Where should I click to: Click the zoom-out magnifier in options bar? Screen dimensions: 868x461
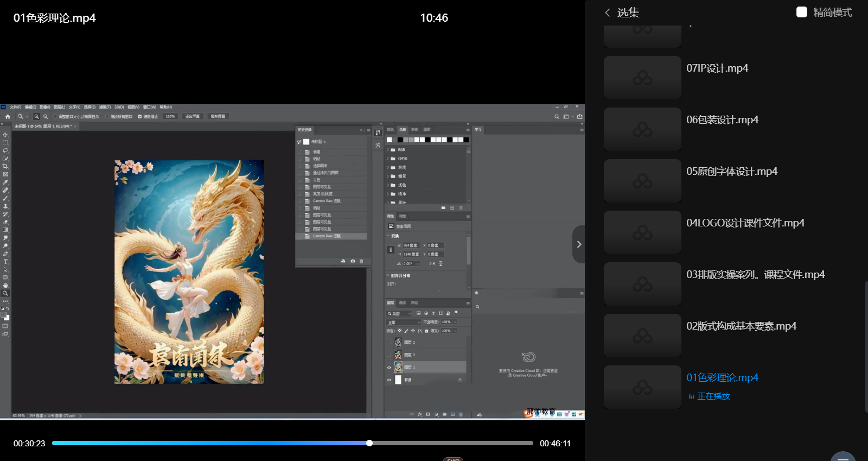46,116
